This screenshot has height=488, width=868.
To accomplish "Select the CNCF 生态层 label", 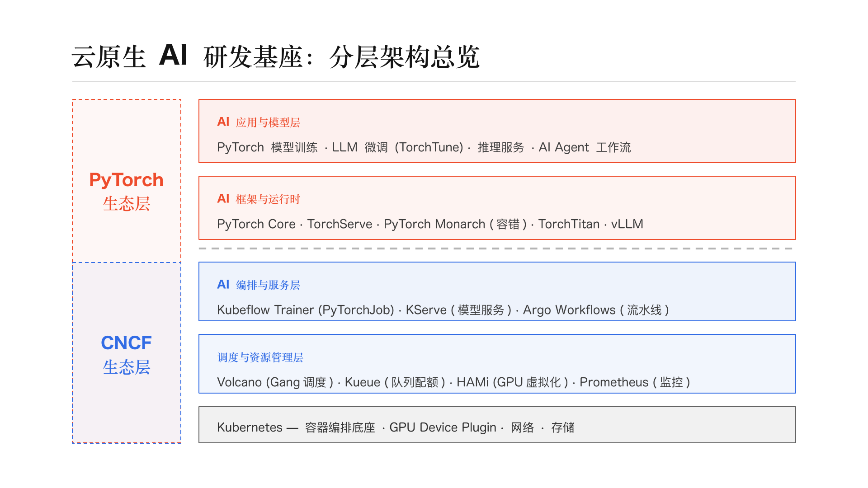I will pyautogui.click(x=127, y=355).
